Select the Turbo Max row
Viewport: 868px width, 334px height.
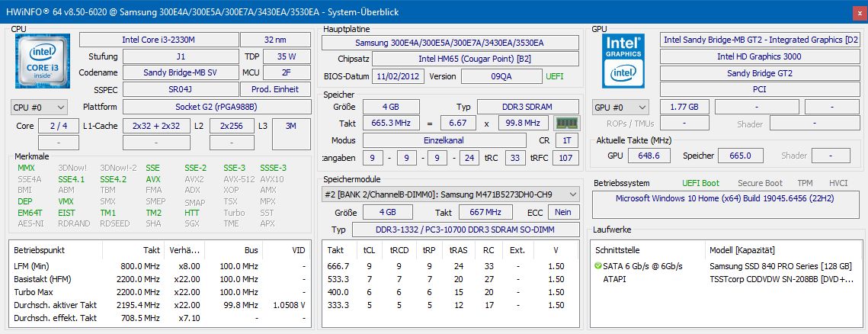point(159,292)
